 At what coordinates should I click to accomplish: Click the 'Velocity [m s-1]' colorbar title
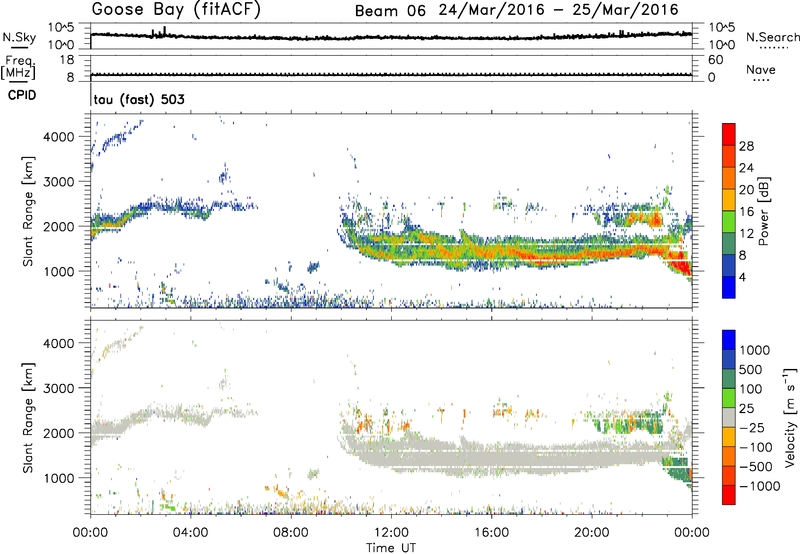click(x=790, y=417)
